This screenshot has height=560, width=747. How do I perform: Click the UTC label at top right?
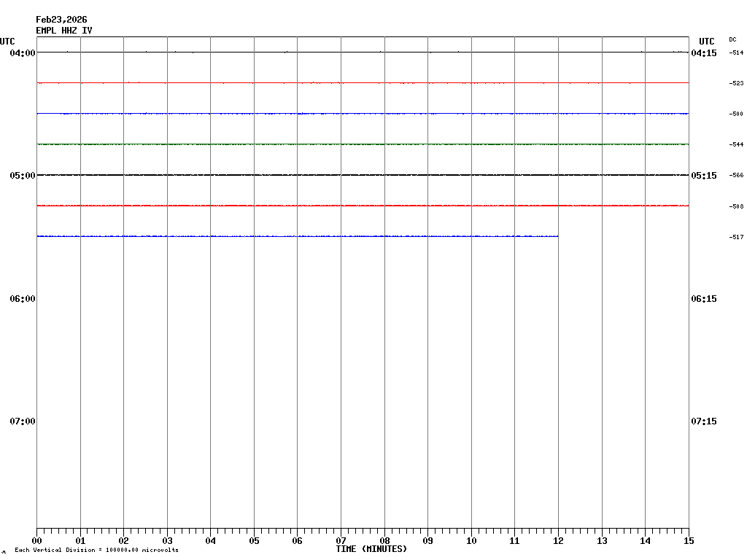(706, 42)
